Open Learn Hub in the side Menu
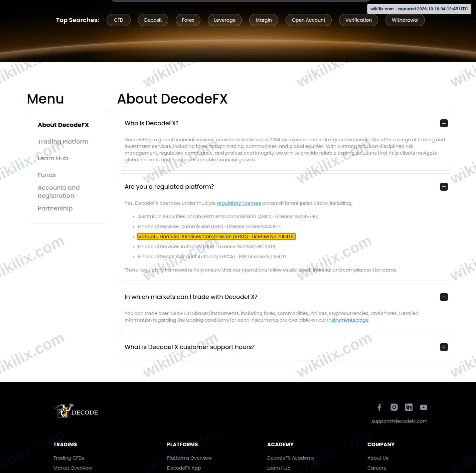Viewport: 476px width, 473px height. click(x=53, y=158)
